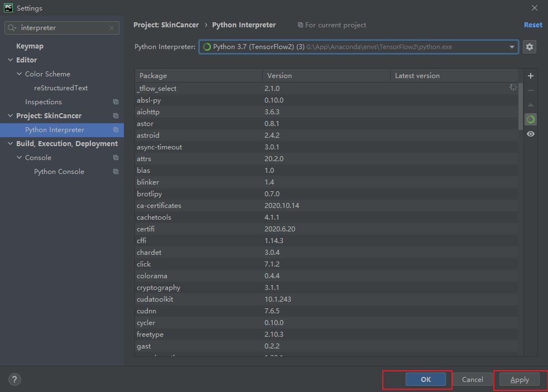Viewport: 548px width, 392px height.
Task: Click the plus icon to install package
Action: pos(530,76)
